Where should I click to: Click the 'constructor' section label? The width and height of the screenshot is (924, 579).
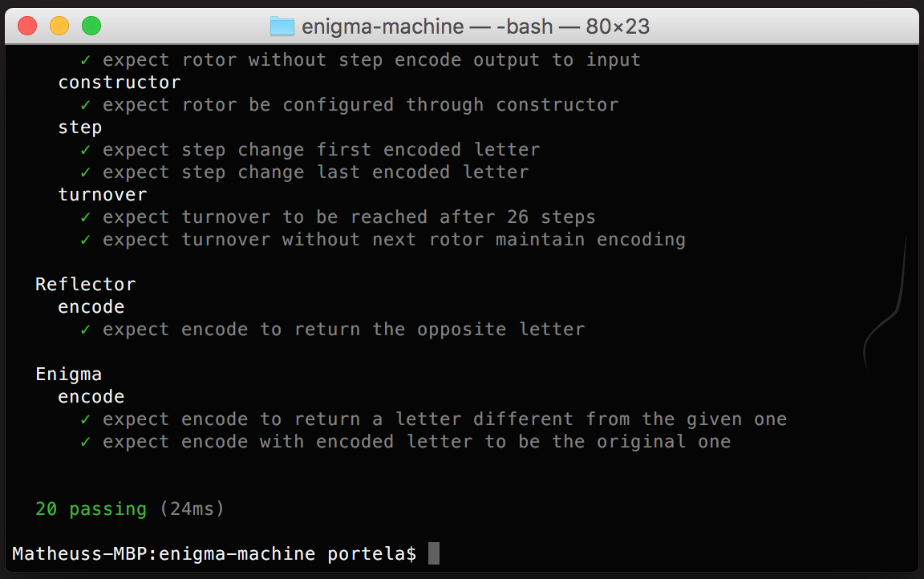tap(119, 83)
